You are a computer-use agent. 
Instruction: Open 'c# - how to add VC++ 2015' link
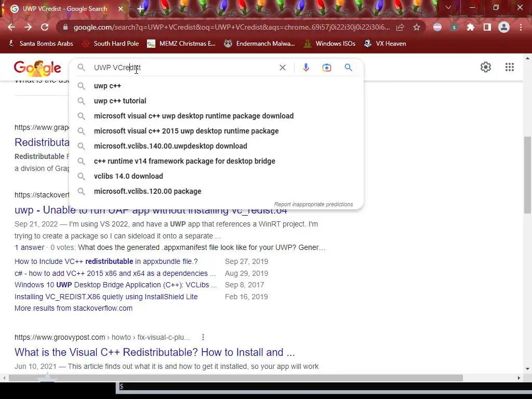click(115, 273)
